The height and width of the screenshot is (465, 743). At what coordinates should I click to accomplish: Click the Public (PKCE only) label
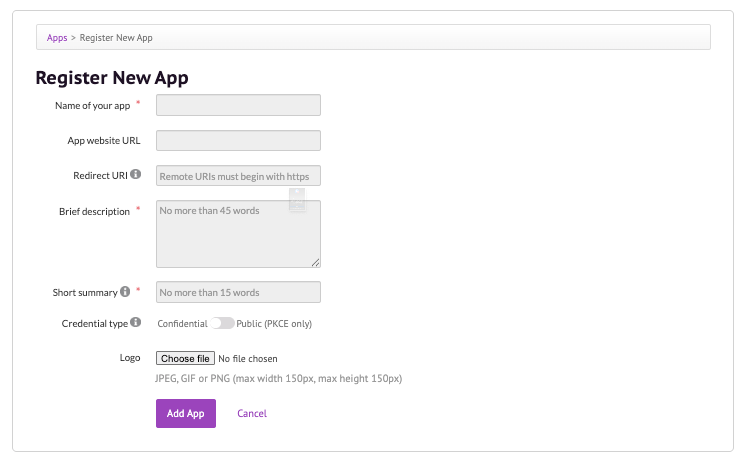coord(274,323)
